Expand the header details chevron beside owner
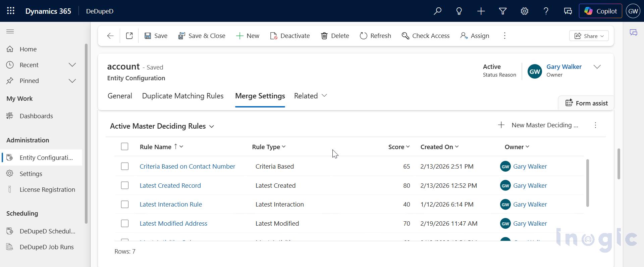The width and height of the screenshot is (644, 267). click(x=597, y=67)
